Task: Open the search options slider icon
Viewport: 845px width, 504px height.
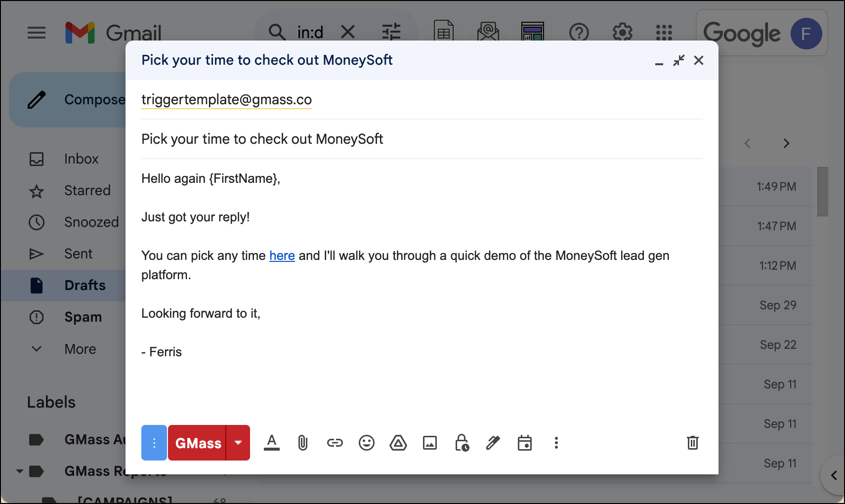Action: 391,33
